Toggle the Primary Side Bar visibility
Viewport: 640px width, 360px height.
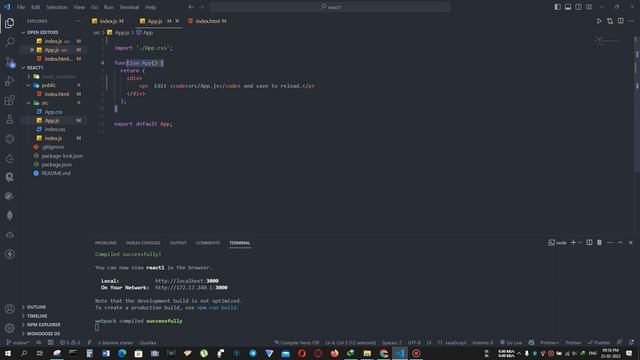tap(558, 7)
